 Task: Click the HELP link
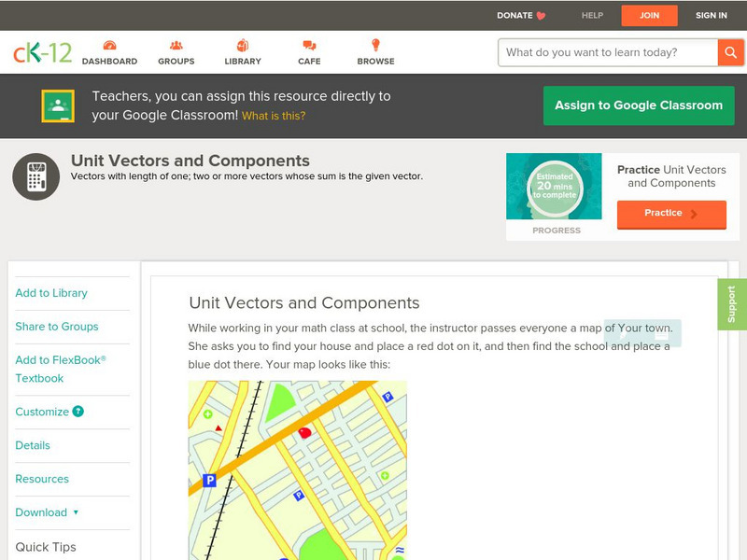592,15
